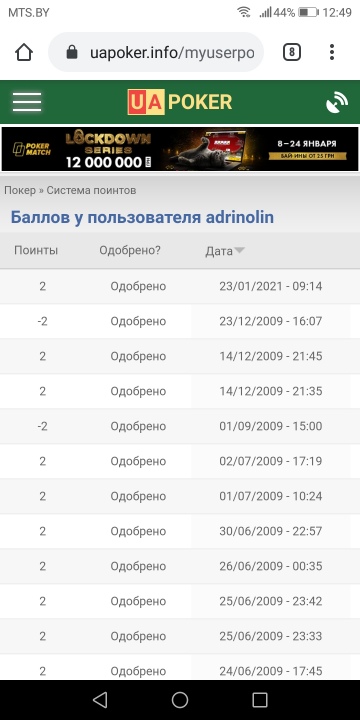The height and width of the screenshot is (720, 360).
Task: Tap the Chrome home icon
Action: point(24,52)
